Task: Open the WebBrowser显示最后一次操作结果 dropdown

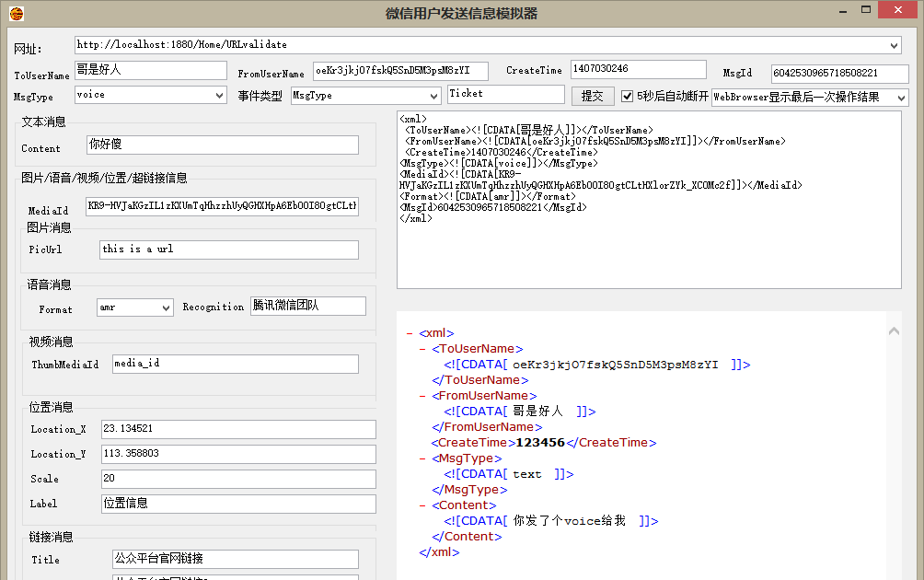Action: click(902, 98)
